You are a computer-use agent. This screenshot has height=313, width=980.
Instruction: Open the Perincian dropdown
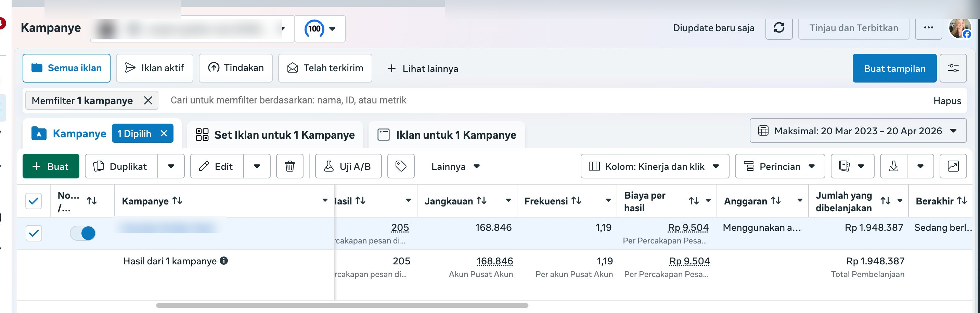point(780,166)
